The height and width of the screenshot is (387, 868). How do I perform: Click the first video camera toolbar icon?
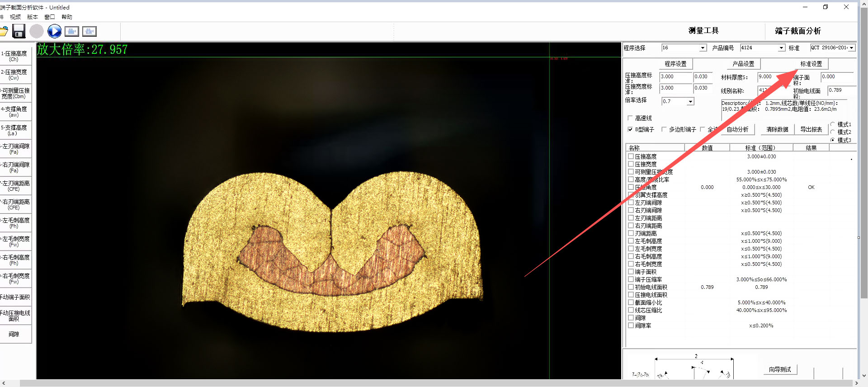[72, 31]
